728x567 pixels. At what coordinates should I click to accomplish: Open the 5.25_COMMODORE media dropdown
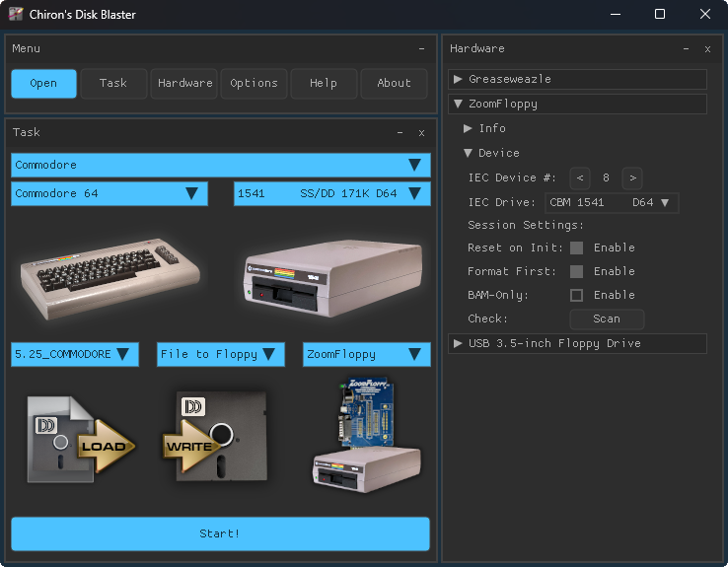75,354
